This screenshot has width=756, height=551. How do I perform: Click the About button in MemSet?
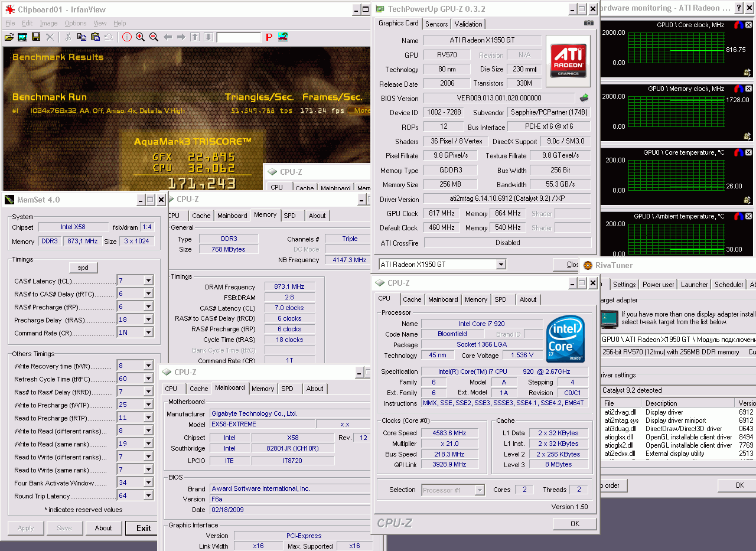pyautogui.click(x=103, y=528)
